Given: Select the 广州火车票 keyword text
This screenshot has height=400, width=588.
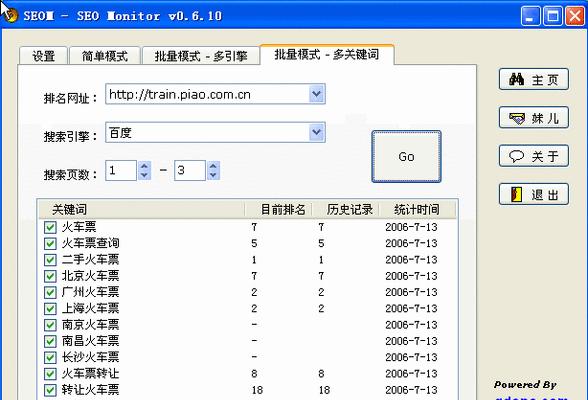Looking at the screenshot, I should point(90,292).
